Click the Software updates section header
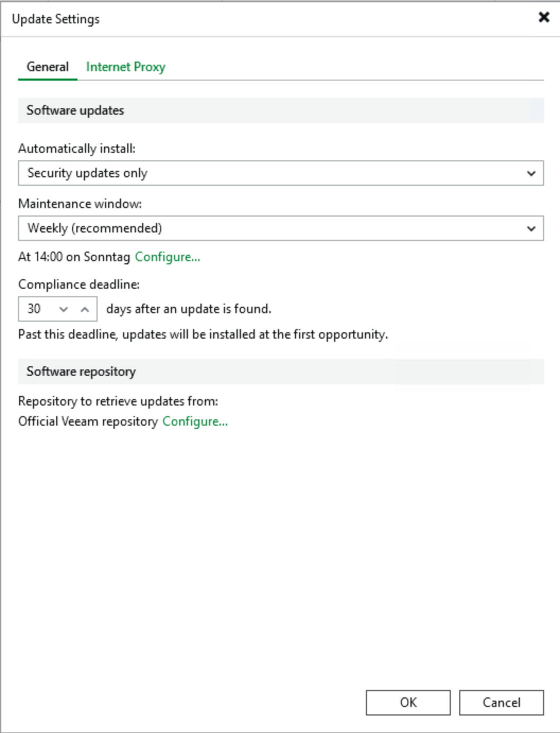 [75, 110]
